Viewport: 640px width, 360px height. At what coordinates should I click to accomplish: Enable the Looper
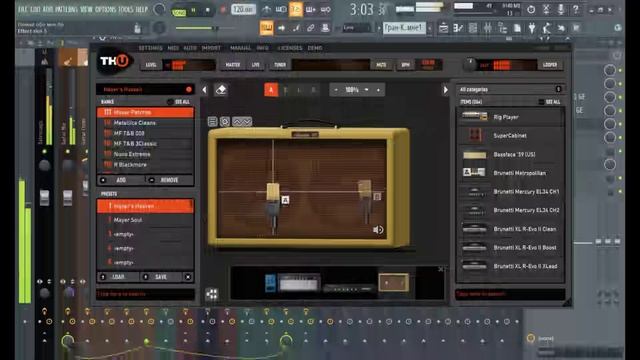(x=550, y=65)
